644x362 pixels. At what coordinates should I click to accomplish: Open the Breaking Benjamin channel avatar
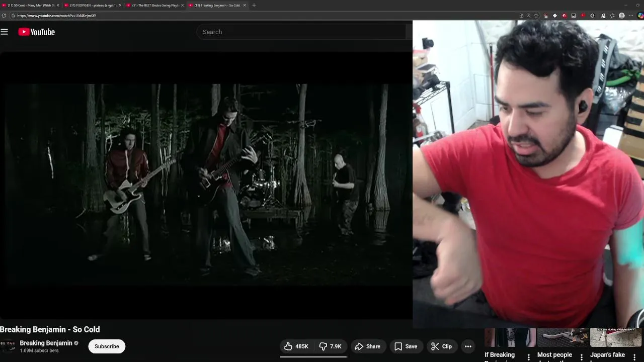point(8,346)
